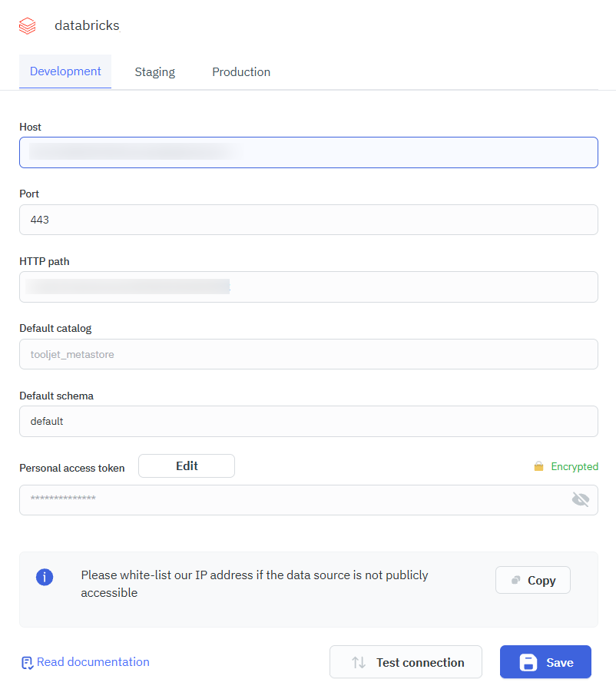Click the databricks data source logo
The image size is (616, 699).
click(x=27, y=25)
